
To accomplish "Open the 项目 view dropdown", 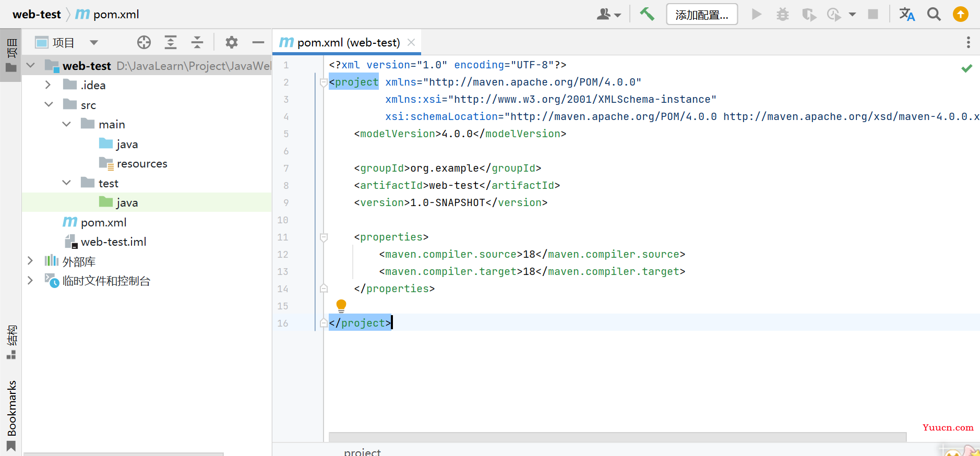I will 94,43.
